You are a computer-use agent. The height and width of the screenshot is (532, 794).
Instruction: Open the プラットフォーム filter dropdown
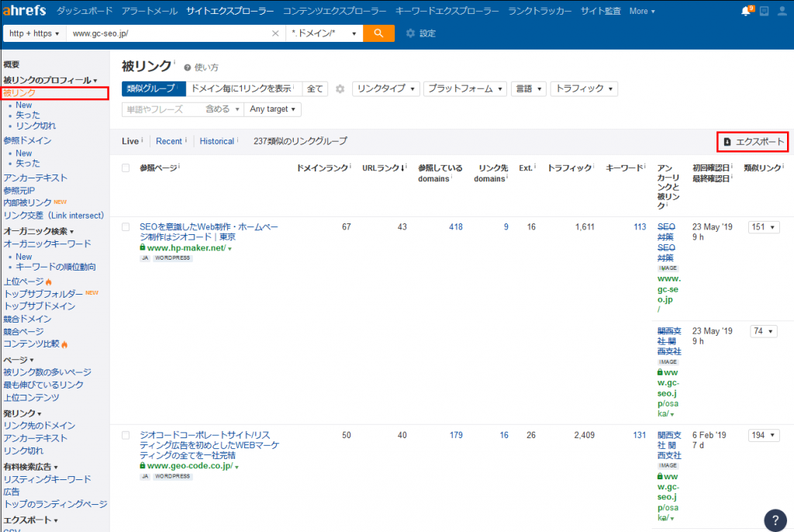pos(465,88)
